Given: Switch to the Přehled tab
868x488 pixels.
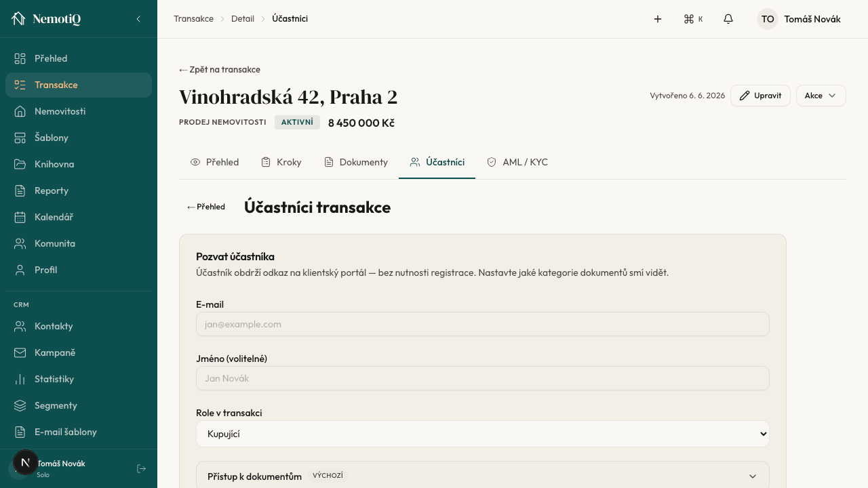Looking at the screenshot, I should [x=215, y=162].
